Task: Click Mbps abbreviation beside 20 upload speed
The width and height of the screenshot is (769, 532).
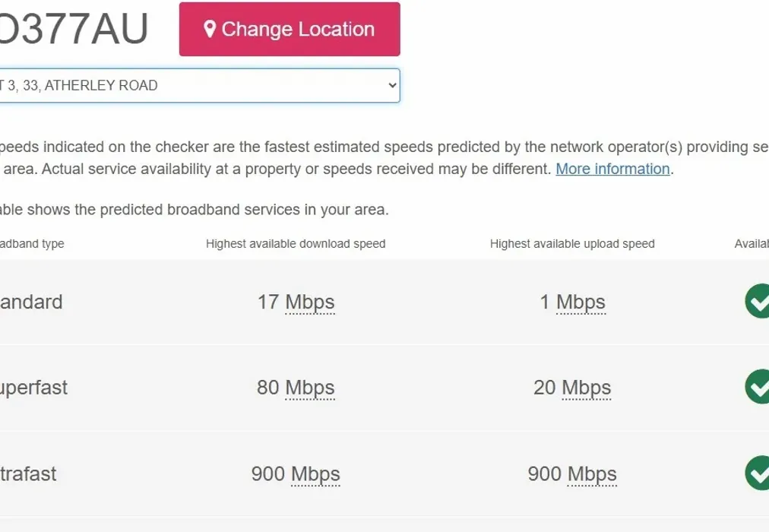Action: pyautogui.click(x=586, y=388)
